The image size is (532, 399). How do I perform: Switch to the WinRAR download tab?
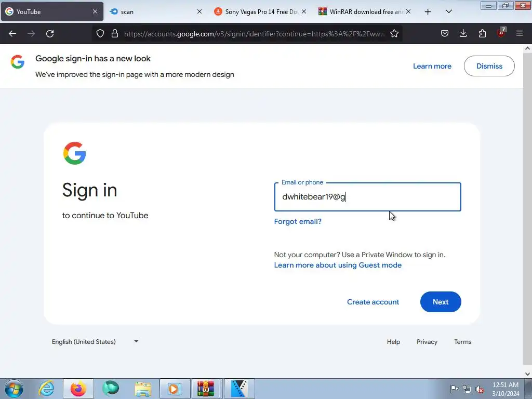(365, 11)
